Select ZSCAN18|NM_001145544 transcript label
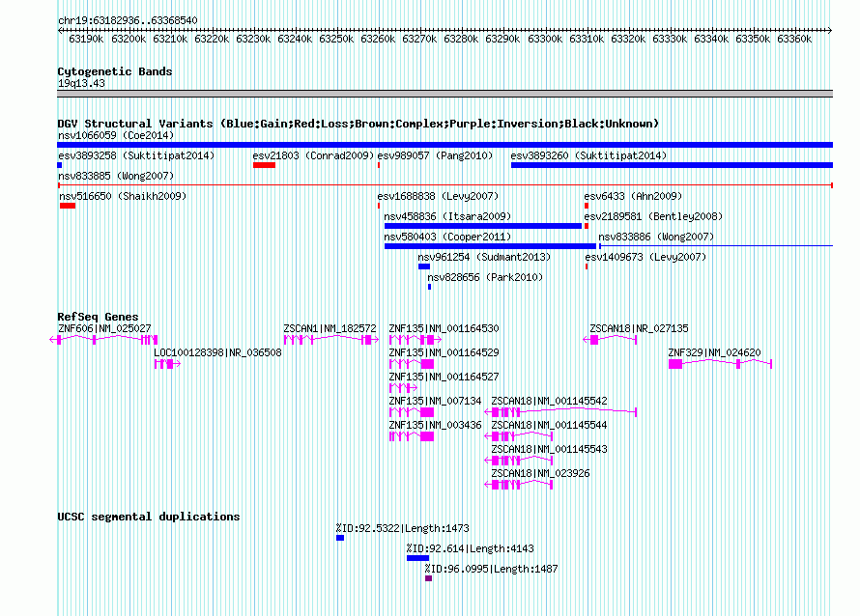860x616 pixels. click(549, 425)
